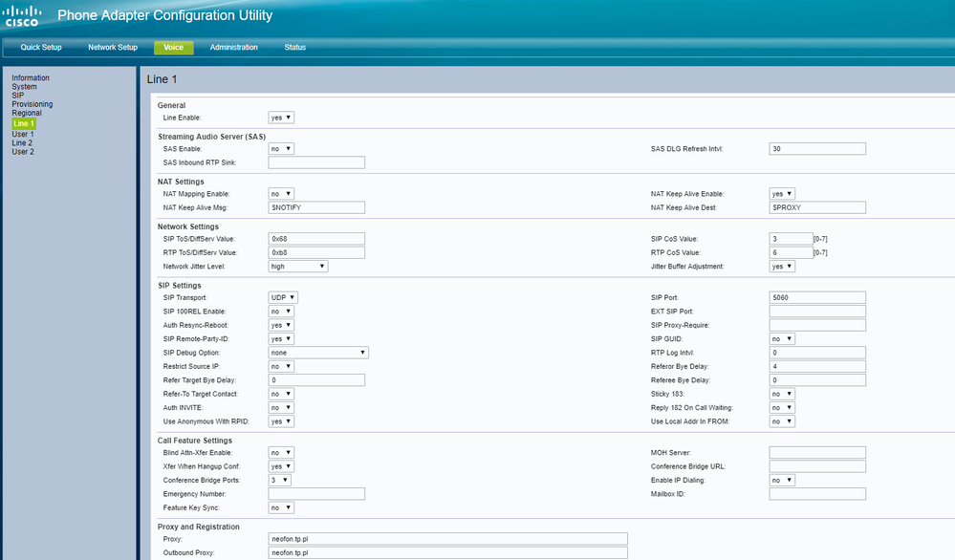Click the SAS DLG Refresh Intvl field

[816, 149]
